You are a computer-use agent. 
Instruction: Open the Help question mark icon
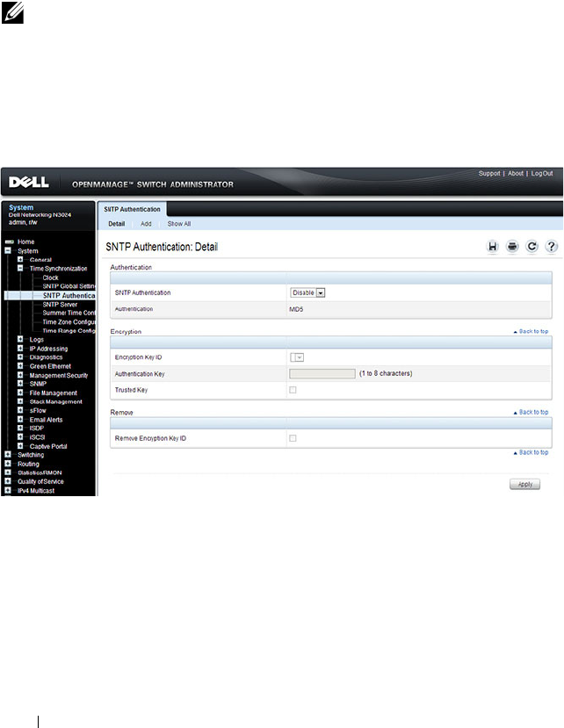[x=552, y=247]
